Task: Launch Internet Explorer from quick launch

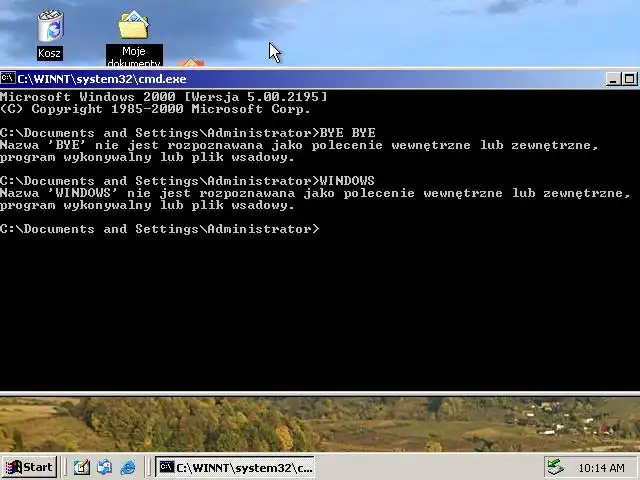Action: 128,467
